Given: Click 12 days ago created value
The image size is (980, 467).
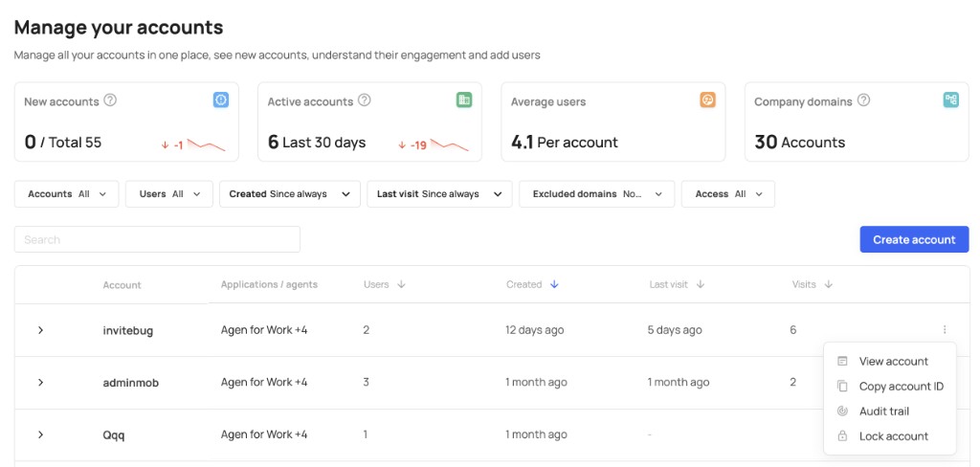Looking at the screenshot, I should (534, 329).
